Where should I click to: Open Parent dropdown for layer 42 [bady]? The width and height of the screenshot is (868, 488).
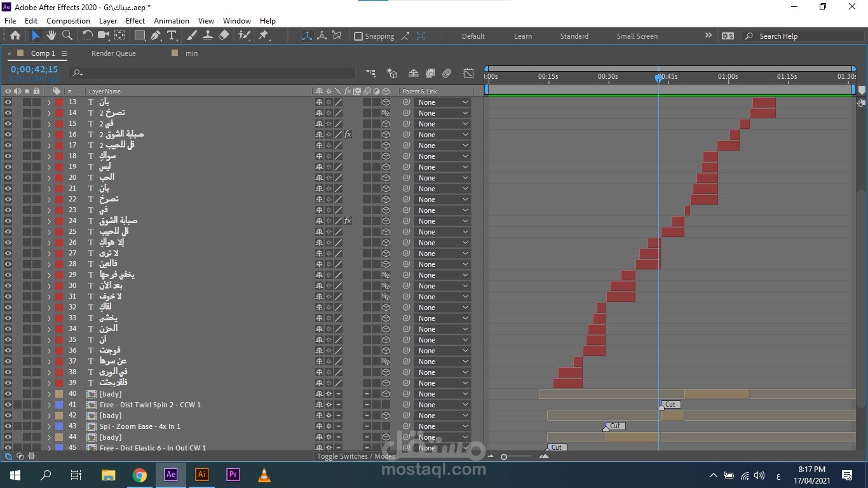[442, 415]
